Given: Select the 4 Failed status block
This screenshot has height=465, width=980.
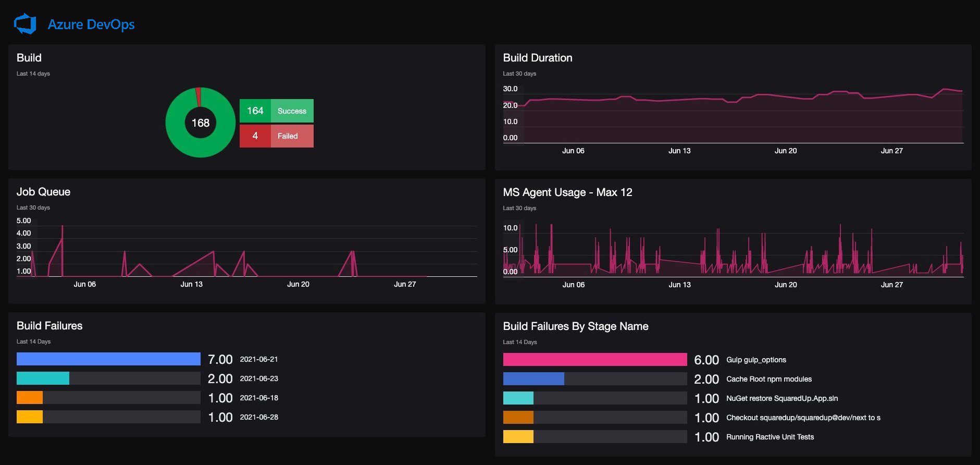Looking at the screenshot, I should click(x=277, y=136).
